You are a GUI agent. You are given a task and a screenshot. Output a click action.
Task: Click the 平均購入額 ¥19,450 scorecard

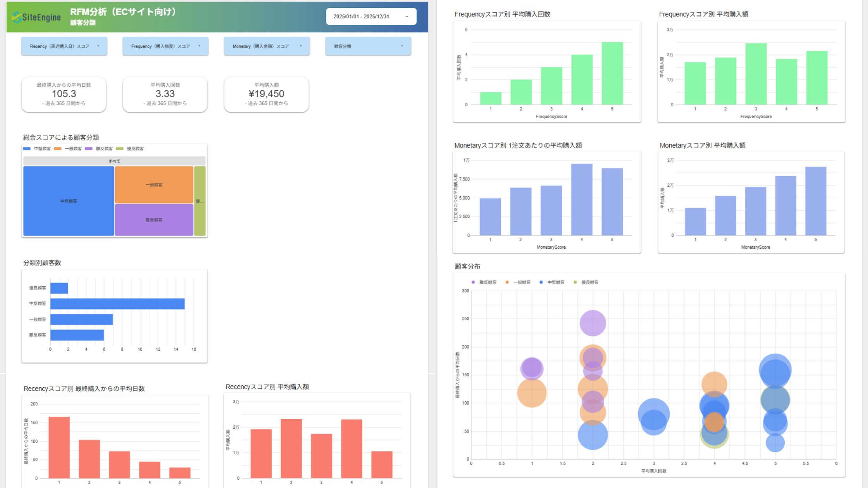[x=266, y=94]
